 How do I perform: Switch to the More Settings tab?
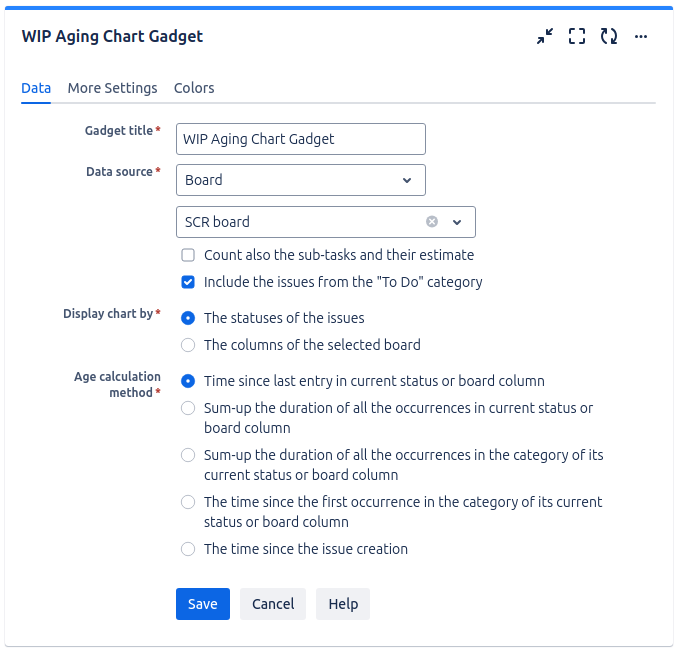[x=112, y=88]
